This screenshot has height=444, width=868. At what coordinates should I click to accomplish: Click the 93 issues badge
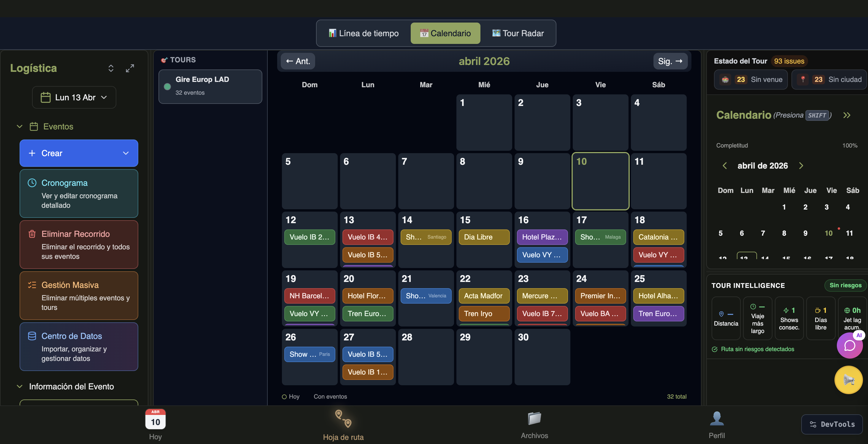point(789,61)
